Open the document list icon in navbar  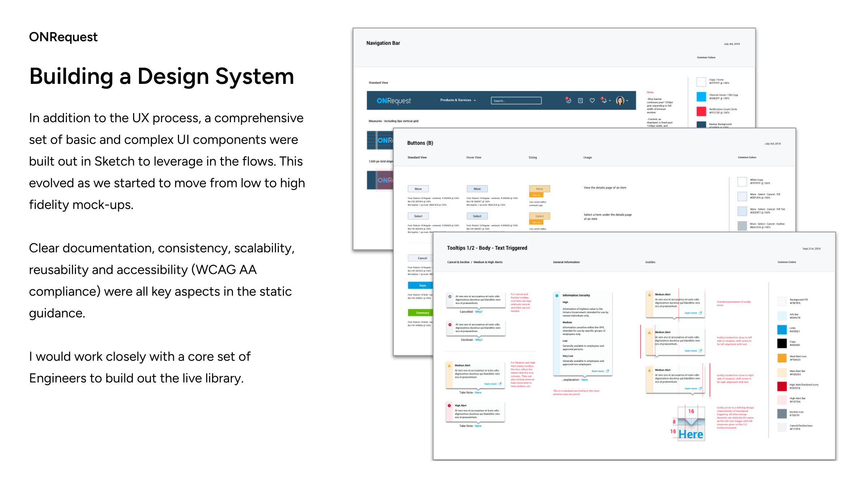point(580,100)
